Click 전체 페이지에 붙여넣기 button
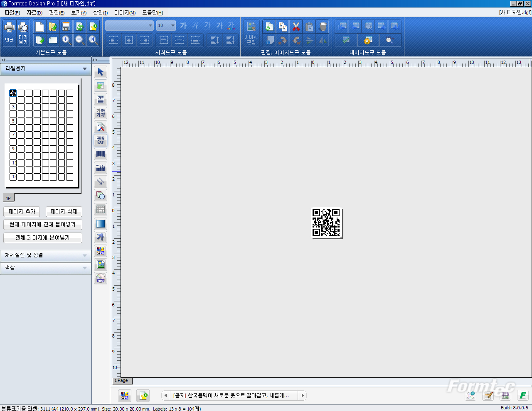Screen dimensions: 532x411 click(43, 238)
